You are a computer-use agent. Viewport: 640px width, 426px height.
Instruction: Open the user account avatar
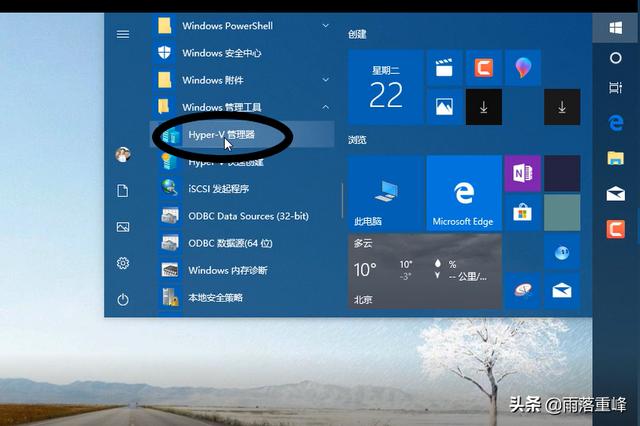123,155
